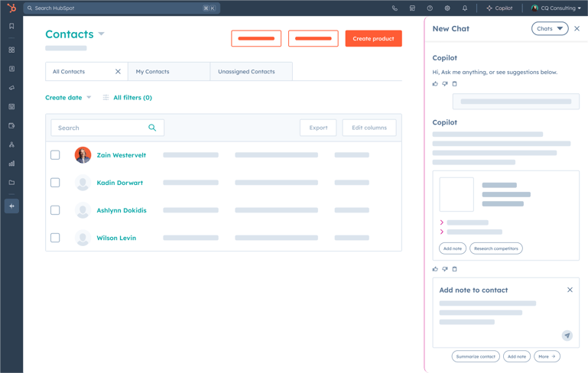588x373 pixels.
Task: Open the Marketplace icon in the top bar
Action: [x=412, y=8]
